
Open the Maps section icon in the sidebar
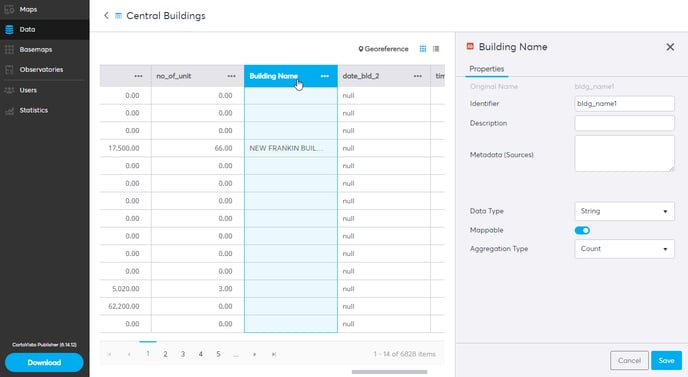coord(9,9)
